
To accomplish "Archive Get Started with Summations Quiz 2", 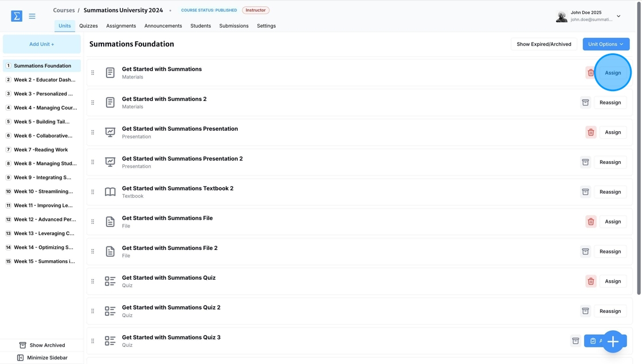I will tap(585, 311).
